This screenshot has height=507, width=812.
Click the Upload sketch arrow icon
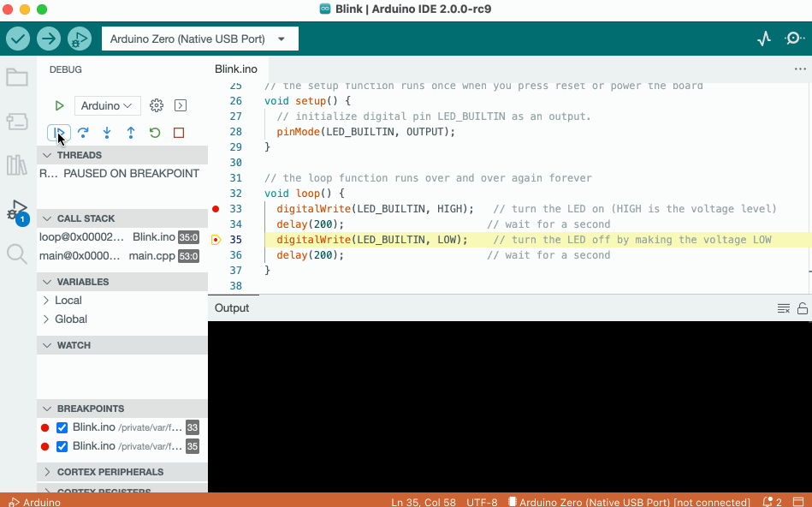[49, 39]
